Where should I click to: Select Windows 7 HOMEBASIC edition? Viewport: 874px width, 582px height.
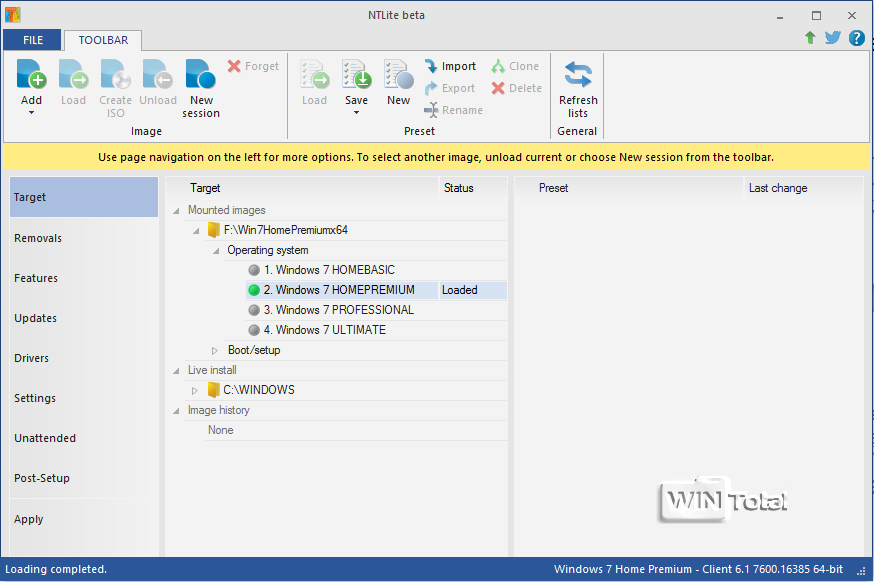(328, 270)
